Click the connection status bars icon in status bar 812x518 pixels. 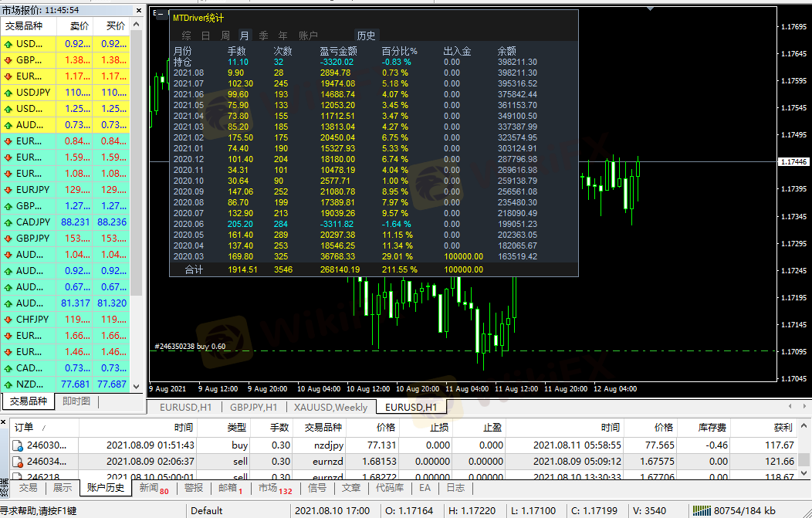(702, 510)
